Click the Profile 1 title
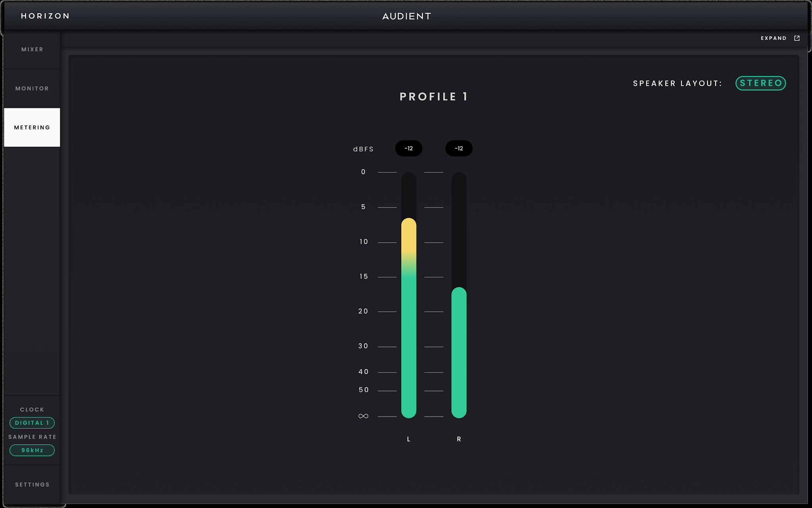Image resolution: width=812 pixels, height=508 pixels. tap(434, 97)
